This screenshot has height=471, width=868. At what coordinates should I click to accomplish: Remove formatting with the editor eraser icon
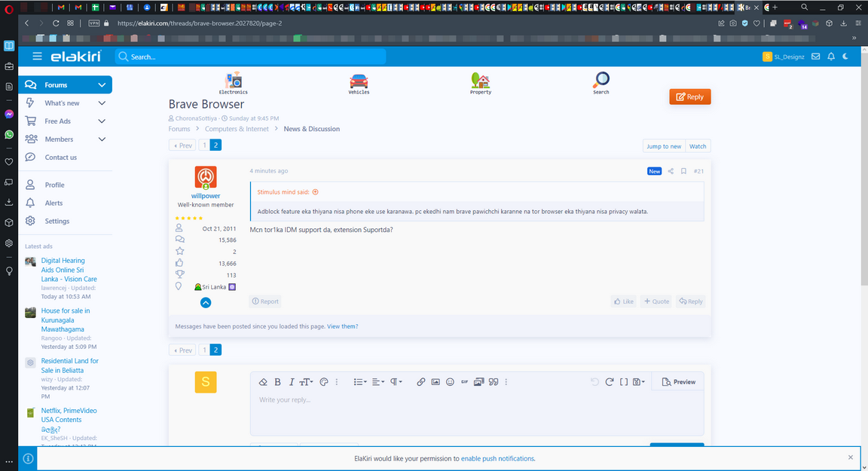coord(263,382)
